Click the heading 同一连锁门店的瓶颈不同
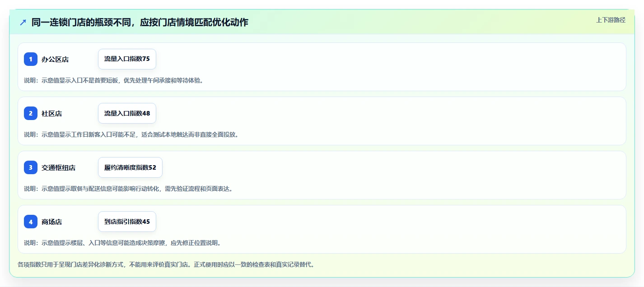The width and height of the screenshot is (644, 287). 140,22
